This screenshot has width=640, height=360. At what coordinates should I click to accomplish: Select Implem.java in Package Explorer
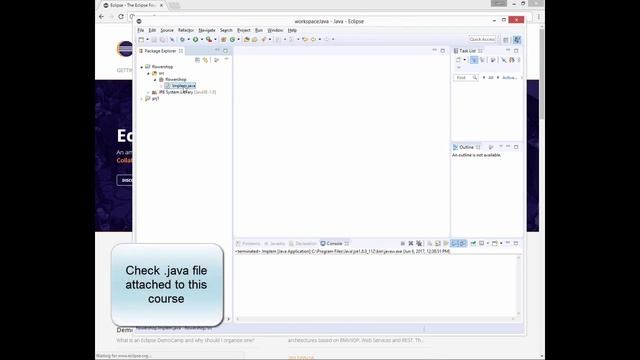click(180, 86)
